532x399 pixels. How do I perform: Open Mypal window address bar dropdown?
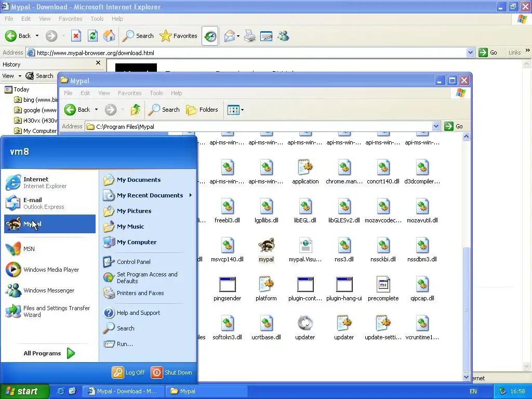tap(436, 127)
